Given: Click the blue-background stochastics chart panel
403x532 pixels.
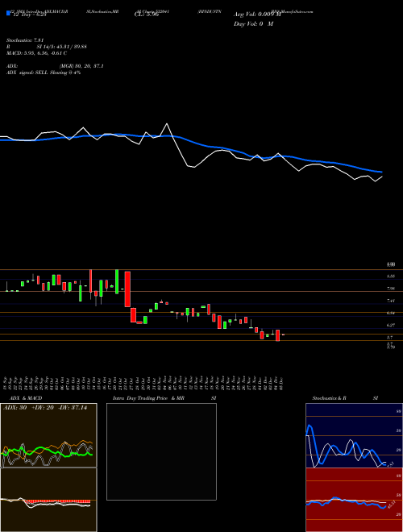Looking at the screenshot, I should coord(354,435).
